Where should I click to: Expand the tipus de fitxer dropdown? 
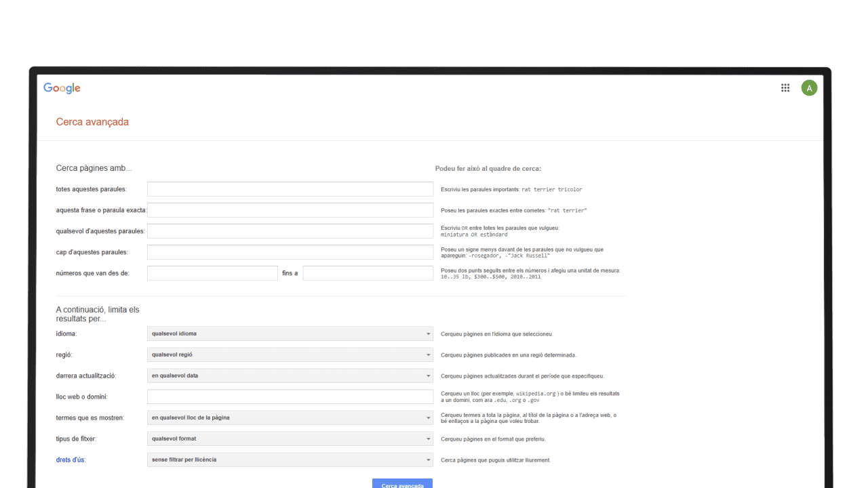click(290, 439)
